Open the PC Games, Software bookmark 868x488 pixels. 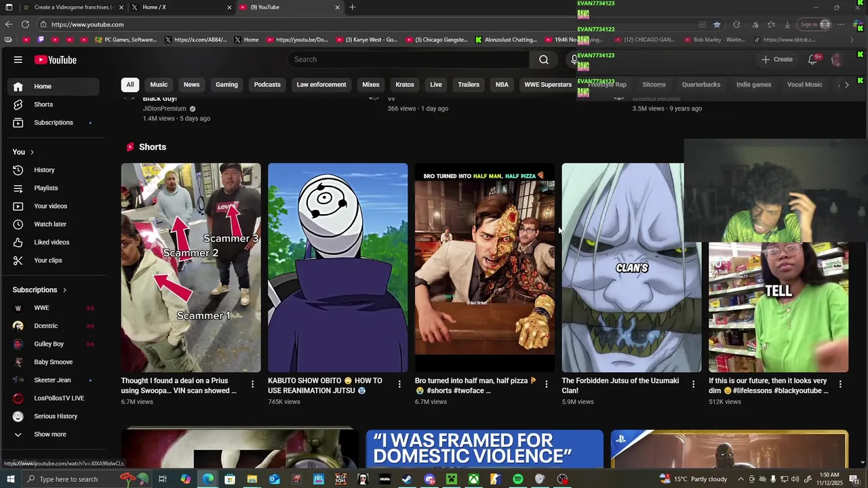click(x=126, y=40)
